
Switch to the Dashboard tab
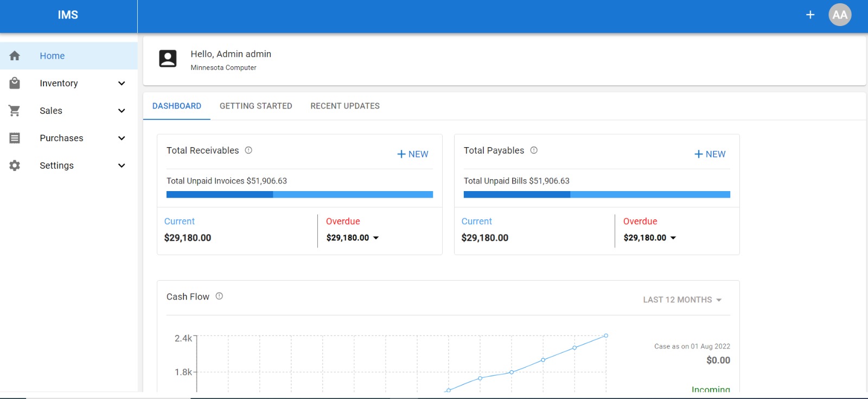coord(177,106)
